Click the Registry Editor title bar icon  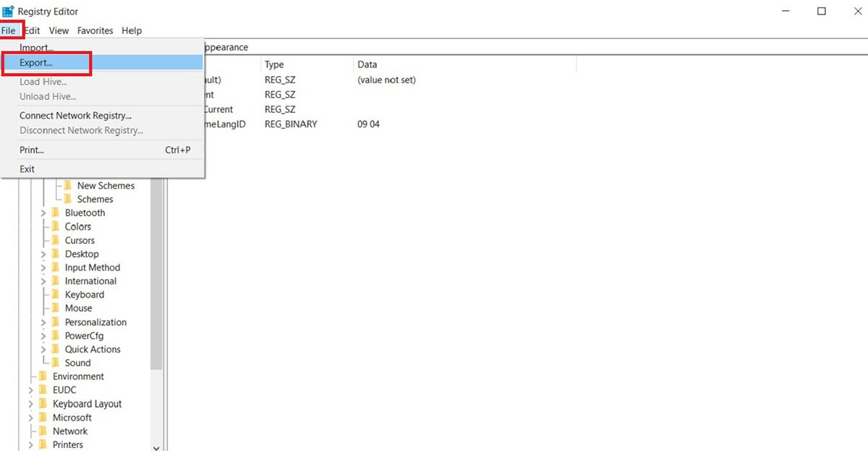pyautogui.click(x=9, y=11)
